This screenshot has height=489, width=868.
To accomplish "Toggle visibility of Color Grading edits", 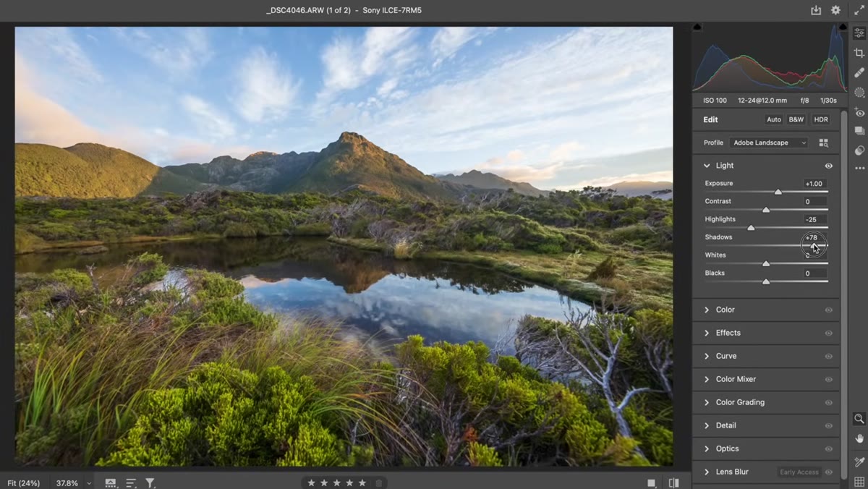I will point(829,402).
